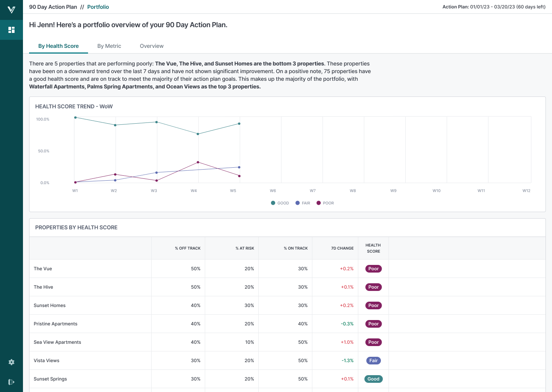Switch to the By Metric tab
552x392 pixels.
[x=109, y=46]
